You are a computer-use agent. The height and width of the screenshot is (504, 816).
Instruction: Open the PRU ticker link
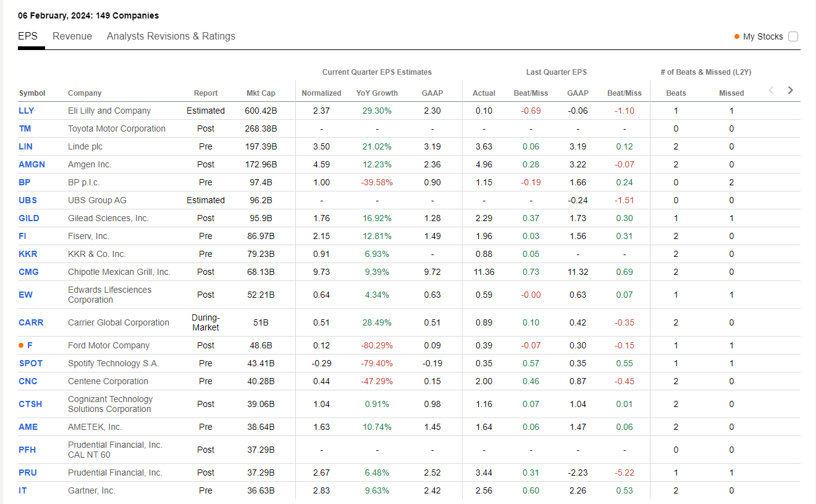28,472
